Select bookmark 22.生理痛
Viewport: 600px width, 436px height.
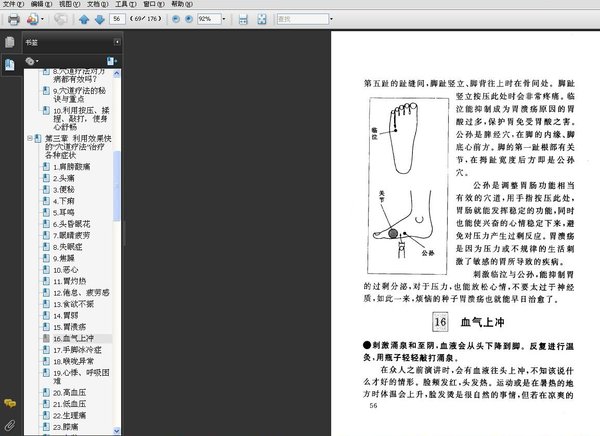70,415
